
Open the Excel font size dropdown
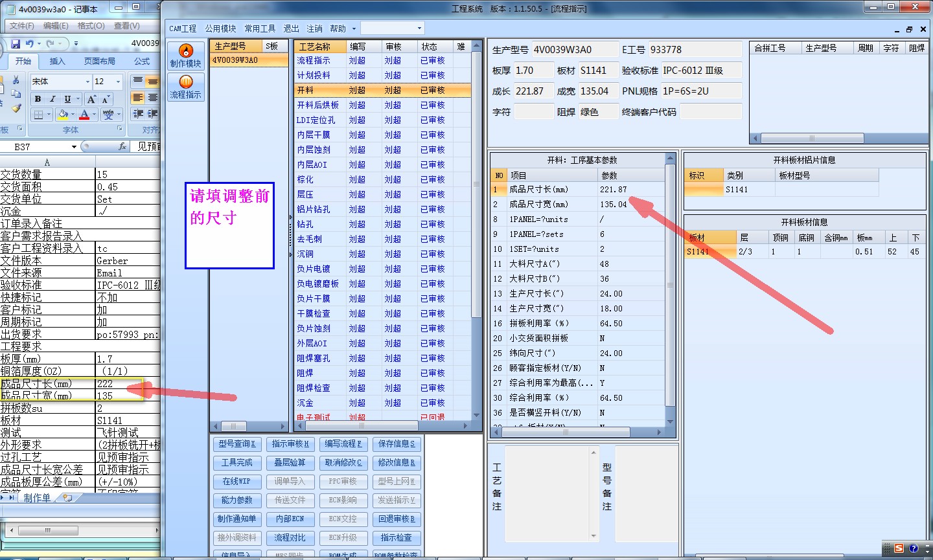coord(118,82)
